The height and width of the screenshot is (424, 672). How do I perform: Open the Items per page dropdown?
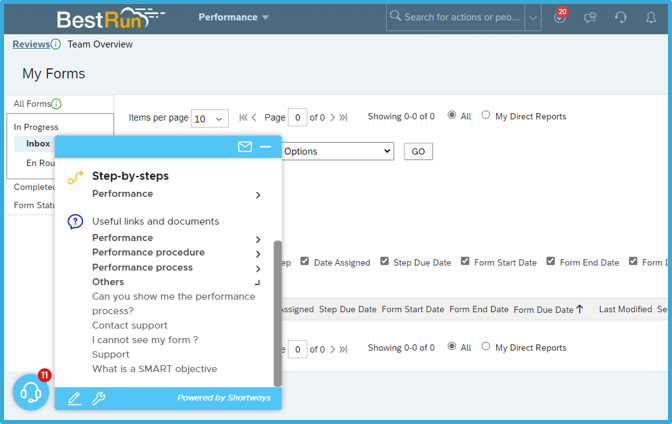click(x=210, y=119)
